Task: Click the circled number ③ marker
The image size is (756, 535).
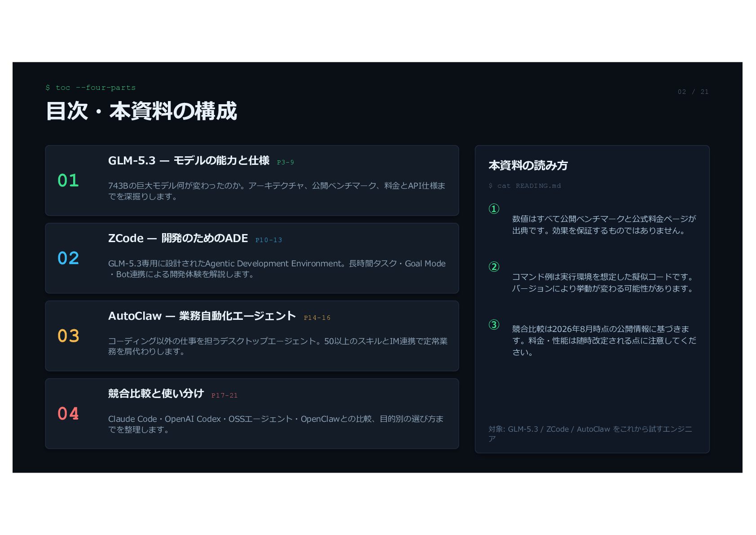Action: point(494,325)
